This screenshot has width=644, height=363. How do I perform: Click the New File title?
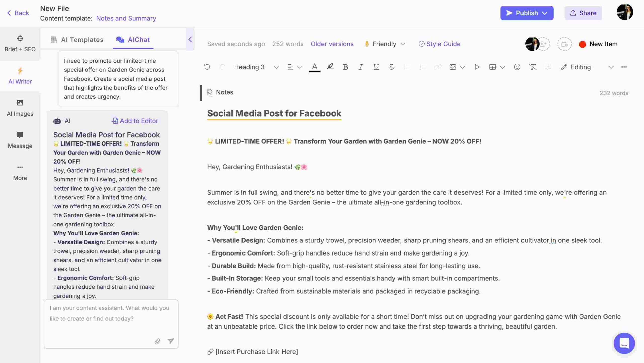pyautogui.click(x=54, y=8)
